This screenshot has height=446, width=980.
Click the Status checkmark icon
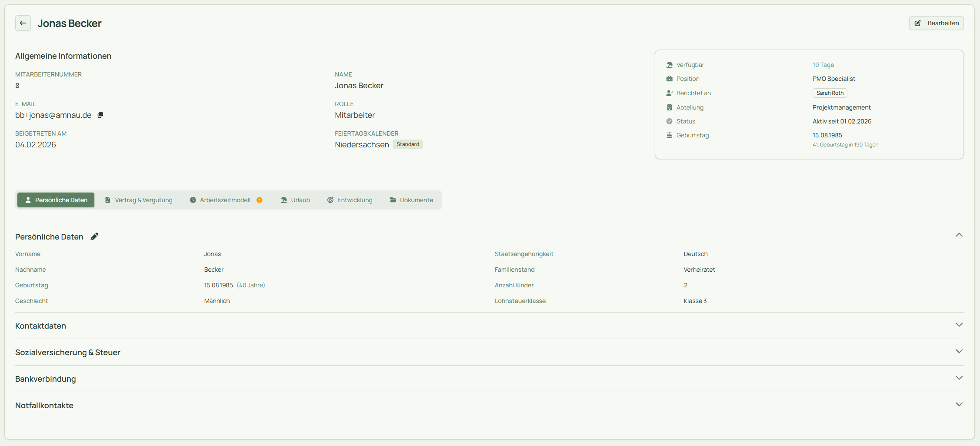[670, 121]
